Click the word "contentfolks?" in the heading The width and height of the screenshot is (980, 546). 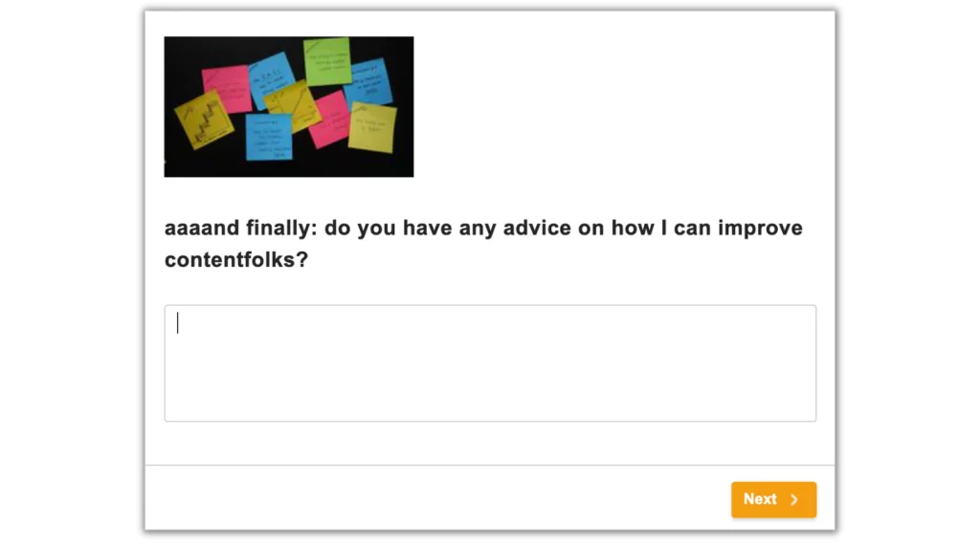(x=236, y=260)
